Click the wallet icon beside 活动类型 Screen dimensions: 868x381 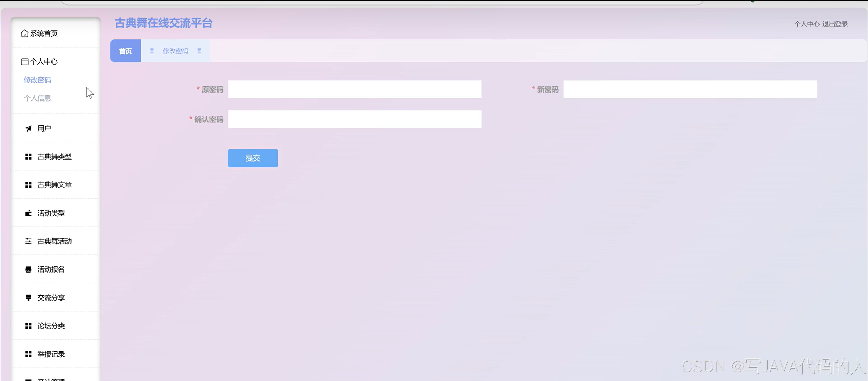(x=28, y=213)
